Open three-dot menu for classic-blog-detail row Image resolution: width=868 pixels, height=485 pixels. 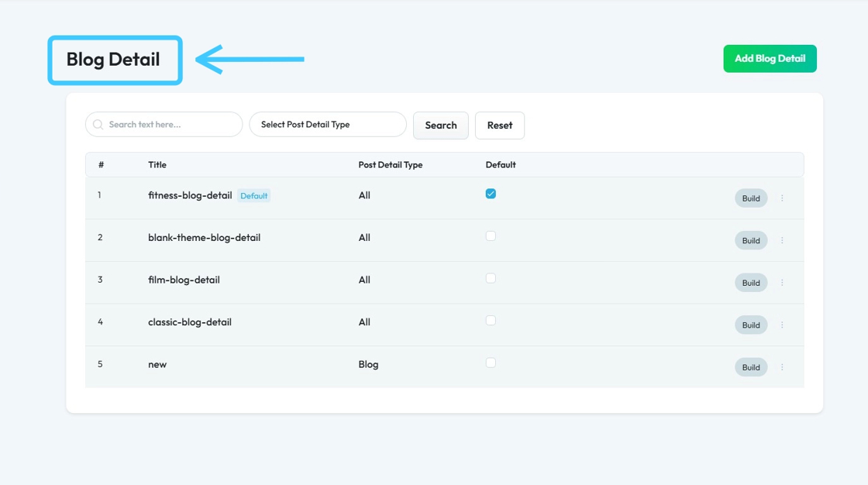782,325
